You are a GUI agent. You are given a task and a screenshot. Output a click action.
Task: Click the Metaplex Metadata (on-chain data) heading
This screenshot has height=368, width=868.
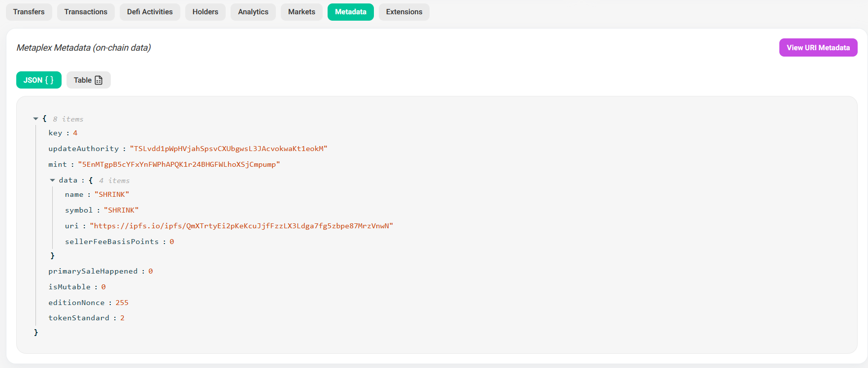click(x=84, y=48)
